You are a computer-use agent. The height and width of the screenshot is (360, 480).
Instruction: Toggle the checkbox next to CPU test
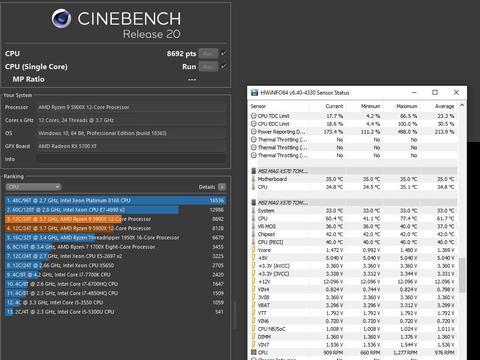pyautogui.click(x=224, y=53)
